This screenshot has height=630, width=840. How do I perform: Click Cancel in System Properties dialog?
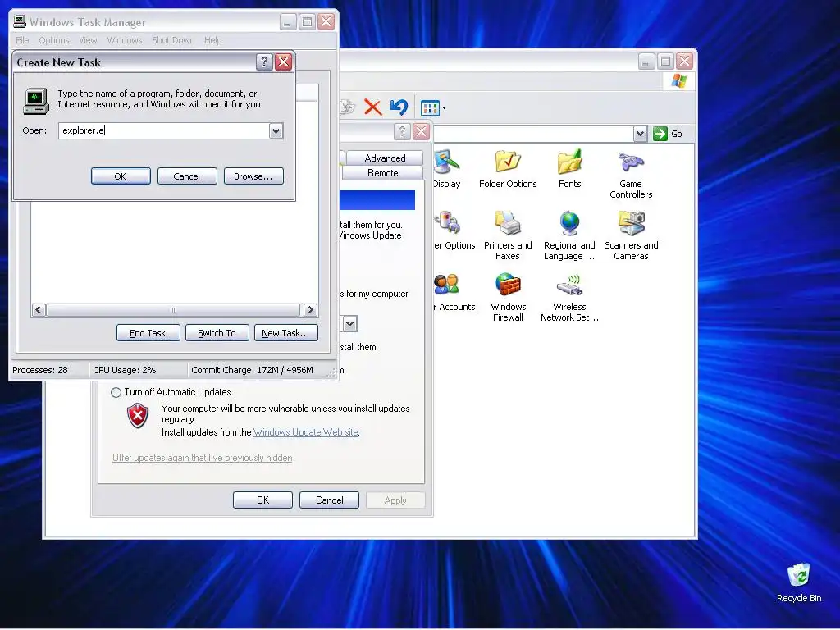[x=330, y=500]
